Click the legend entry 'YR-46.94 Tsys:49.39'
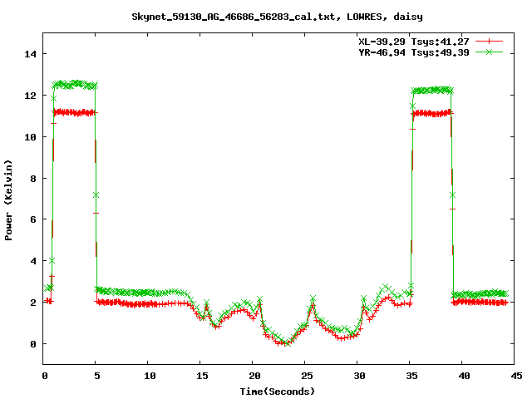 pos(414,52)
